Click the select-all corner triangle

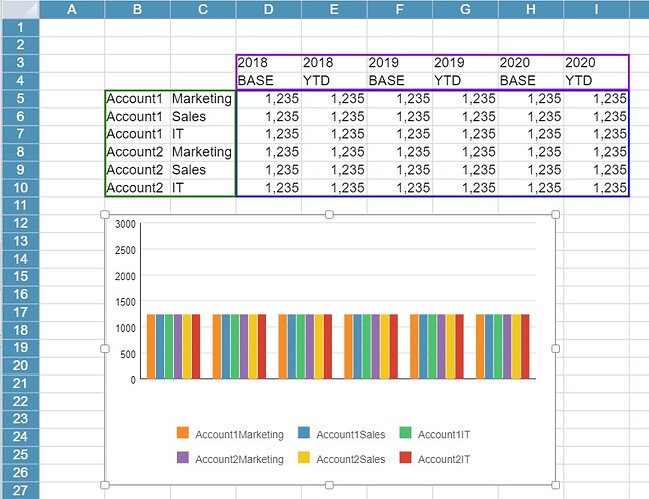pos(19,9)
